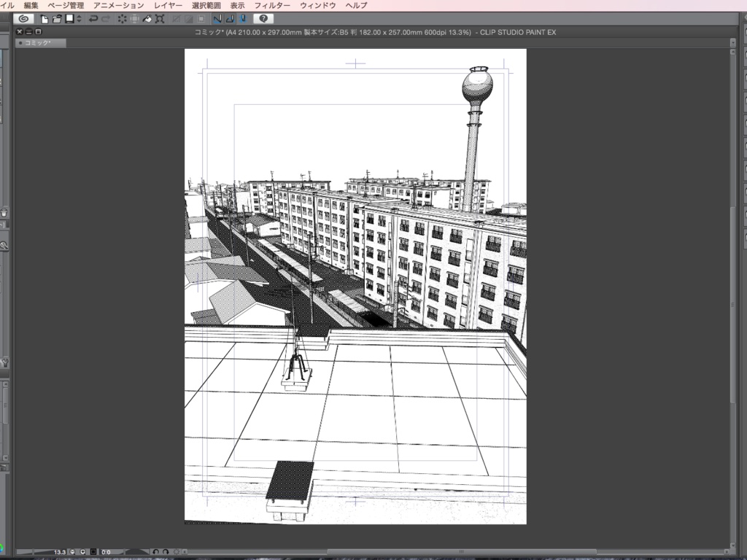This screenshot has height=560, width=747.
Task: Open an existing file
Action: [x=57, y=18]
